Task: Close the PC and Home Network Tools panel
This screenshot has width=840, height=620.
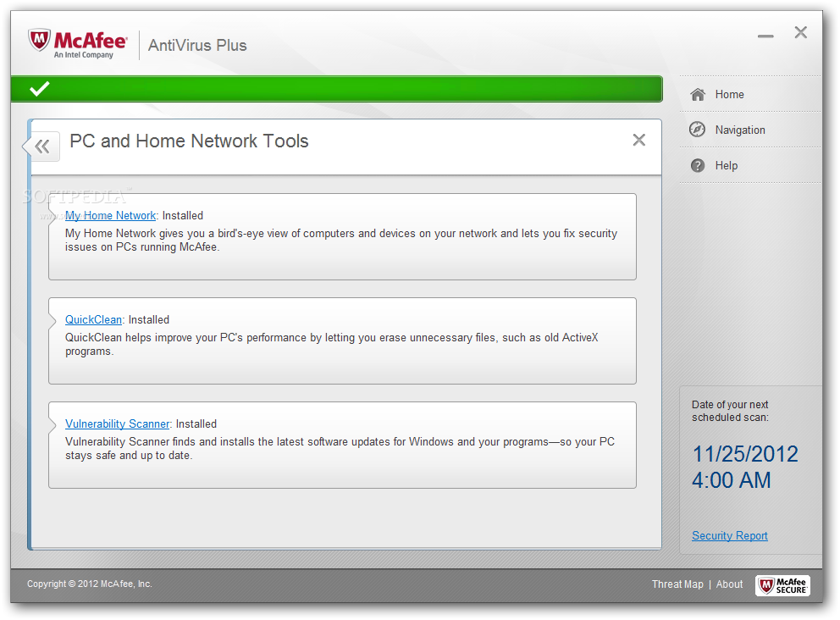Action: [638, 141]
